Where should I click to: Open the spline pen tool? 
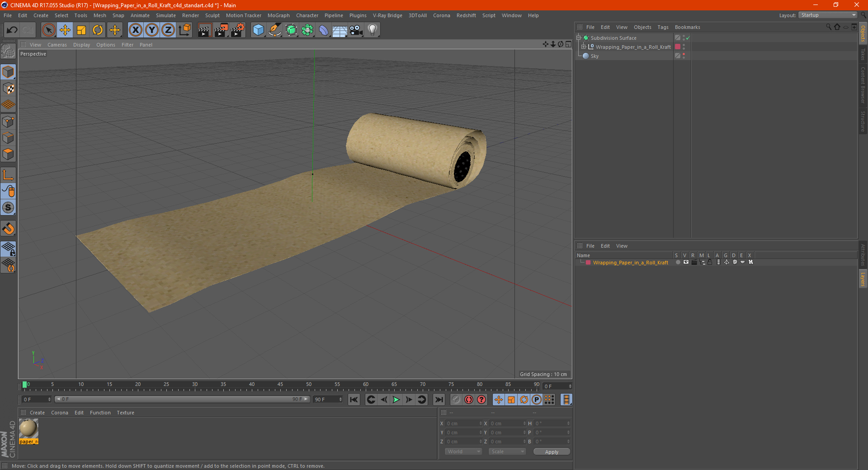pos(275,30)
